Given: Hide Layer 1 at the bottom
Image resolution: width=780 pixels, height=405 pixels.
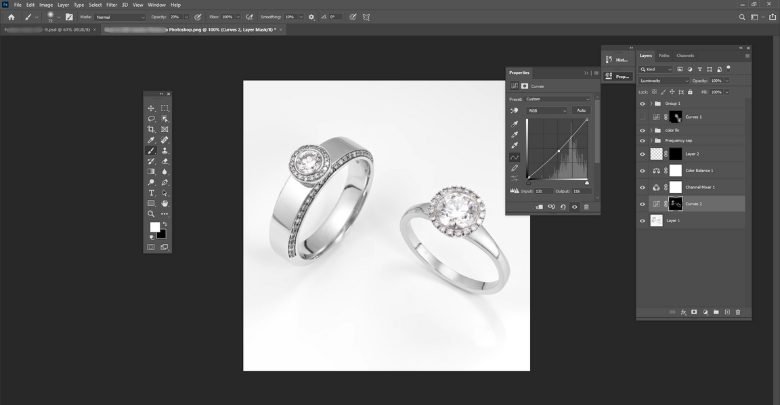Looking at the screenshot, I should point(642,220).
